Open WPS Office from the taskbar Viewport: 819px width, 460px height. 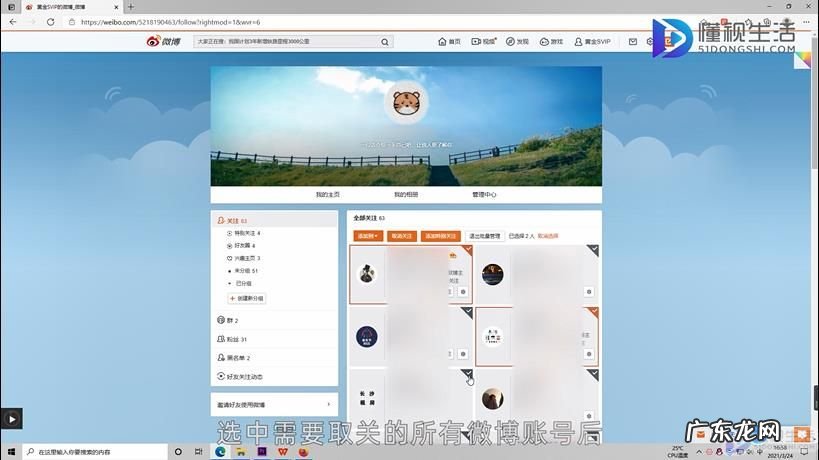[x=283, y=452]
